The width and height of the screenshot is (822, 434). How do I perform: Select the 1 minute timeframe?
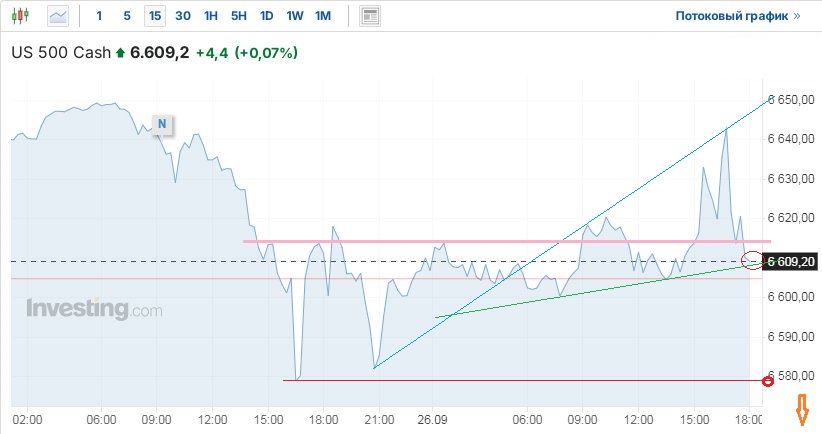coord(99,16)
